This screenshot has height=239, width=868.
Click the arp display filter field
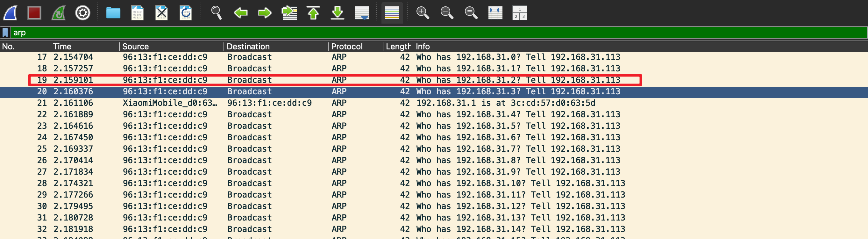pos(439,33)
